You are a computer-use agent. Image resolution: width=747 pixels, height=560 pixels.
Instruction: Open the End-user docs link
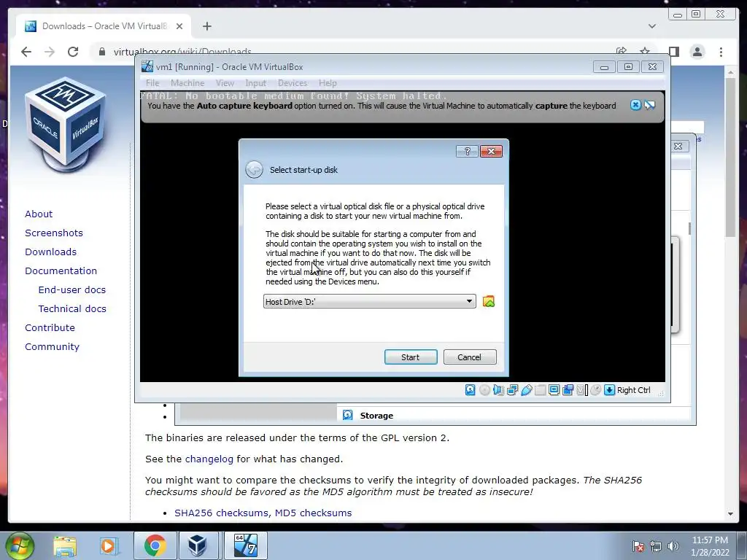click(x=72, y=290)
